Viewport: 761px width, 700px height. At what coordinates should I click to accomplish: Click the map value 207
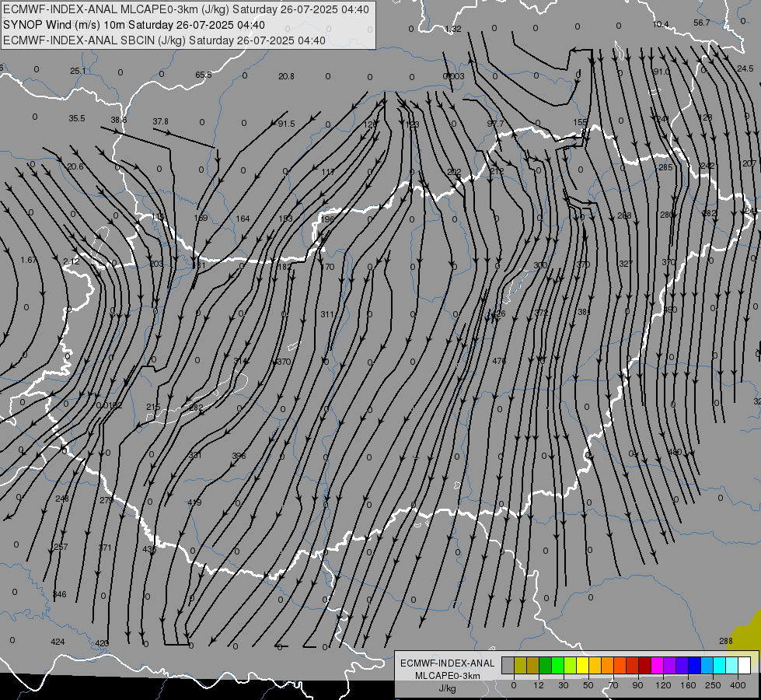click(x=749, y=163)
